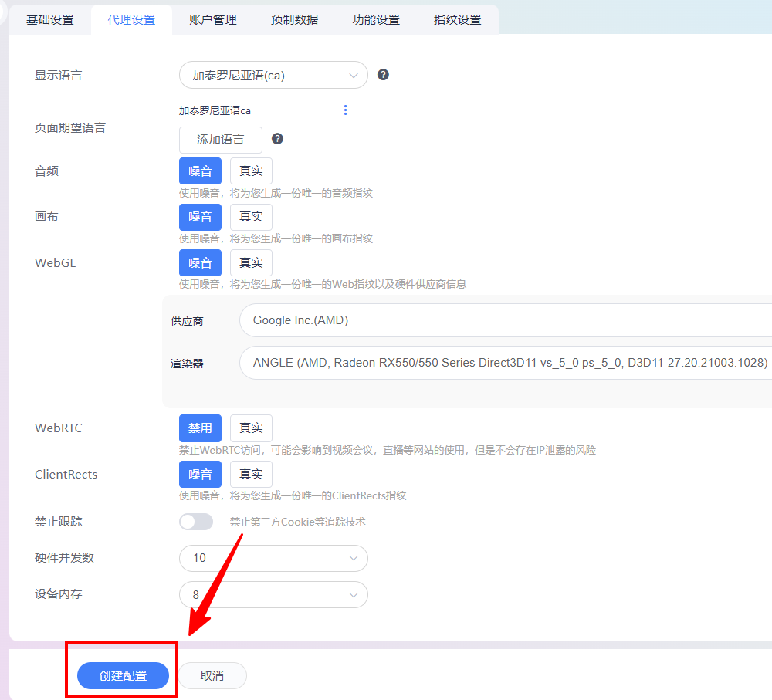Click the ClientRects label
This screenshot has height=700, width=772.
(x=66, y=474)
